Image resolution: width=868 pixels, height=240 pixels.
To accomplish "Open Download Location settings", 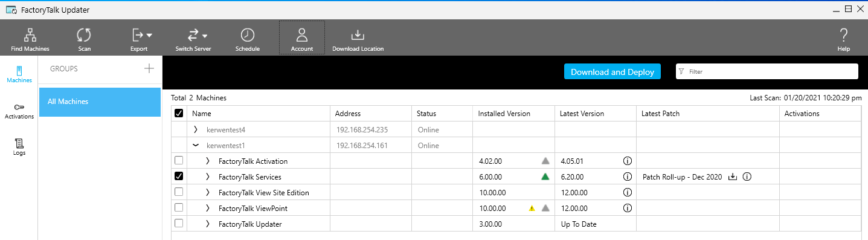I will [x=358, y=39].
